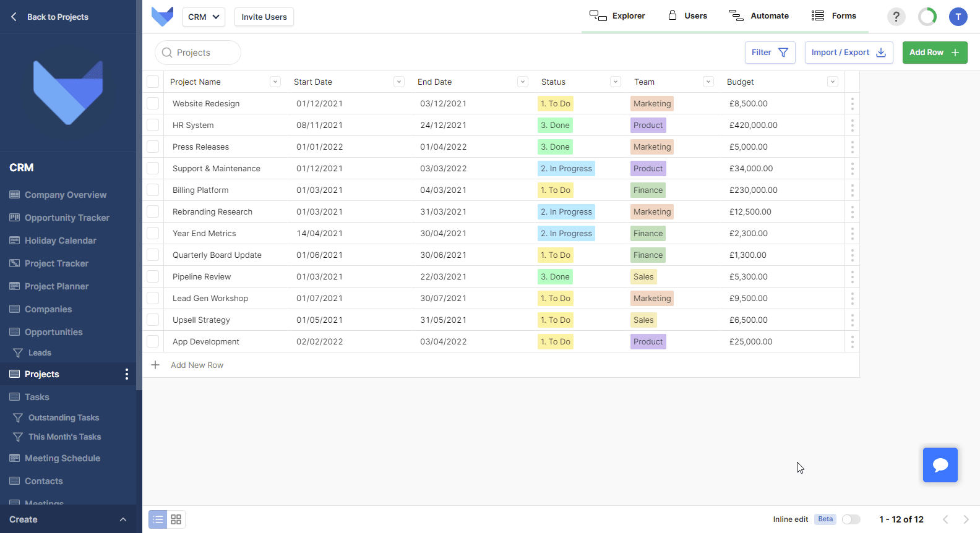Image resolution: width=980 pixels, height=533 pixels.
Task: Select all rows with header checkbox
Action: pos(153,82)
